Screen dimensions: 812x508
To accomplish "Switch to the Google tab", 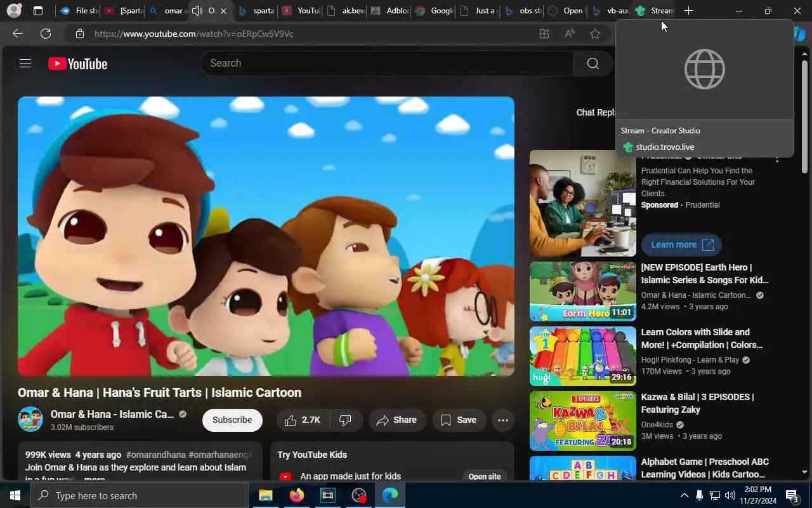I will click(x=435, y=11).
